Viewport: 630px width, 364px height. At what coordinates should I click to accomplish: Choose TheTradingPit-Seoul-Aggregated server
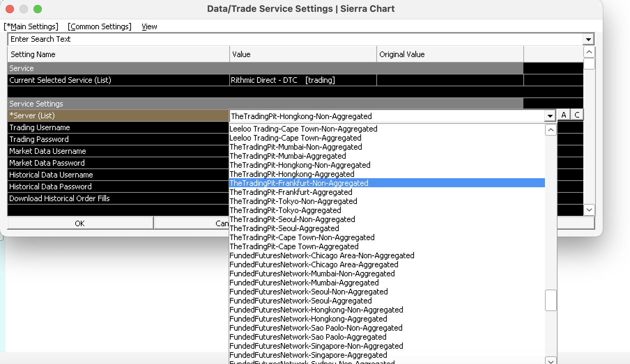coord(387,228)
